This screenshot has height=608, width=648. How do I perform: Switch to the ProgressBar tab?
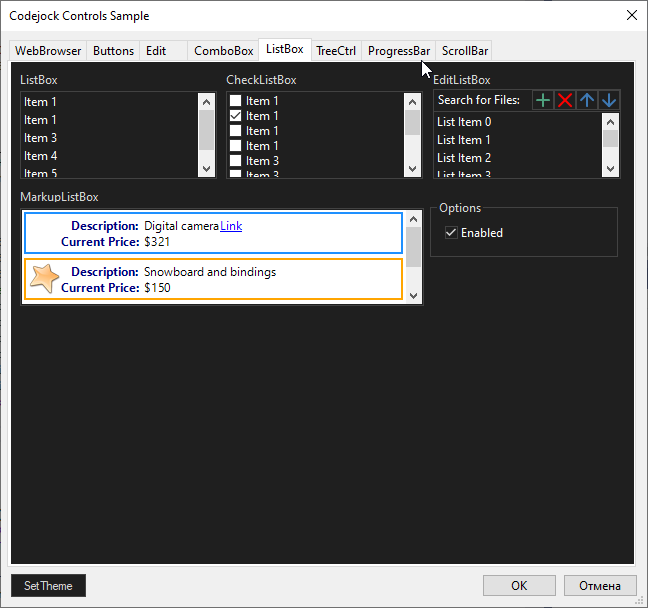pos(398,51)
